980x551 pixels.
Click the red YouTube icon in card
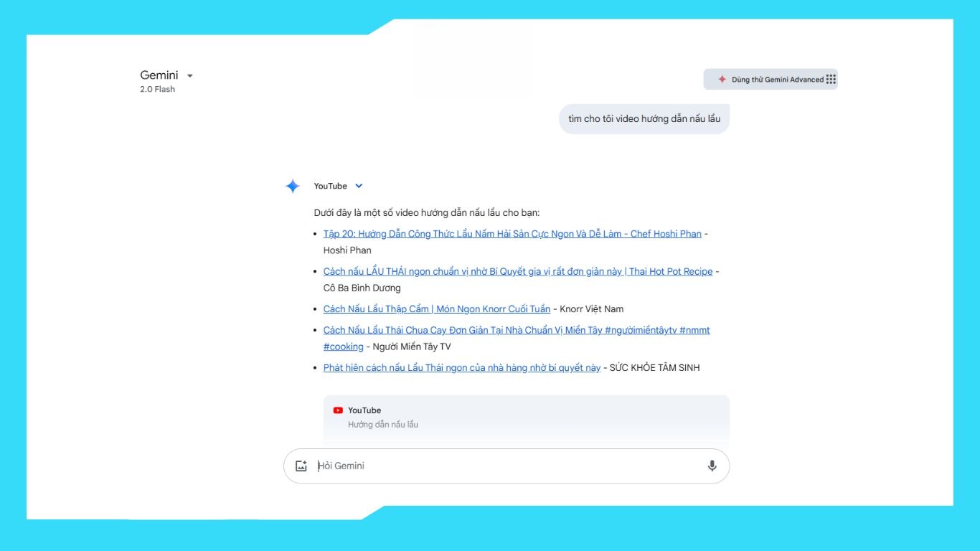coord(338,410)
